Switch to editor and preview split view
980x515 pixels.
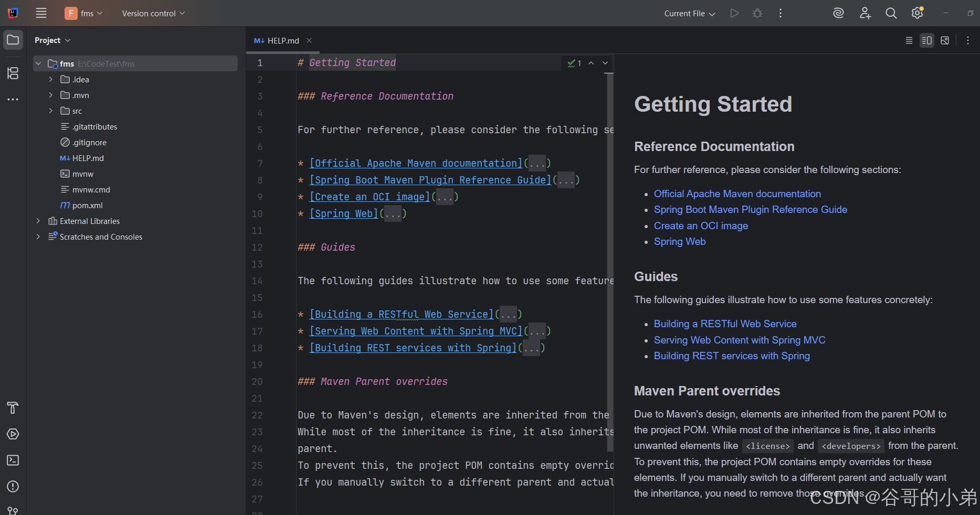point(927,40)
